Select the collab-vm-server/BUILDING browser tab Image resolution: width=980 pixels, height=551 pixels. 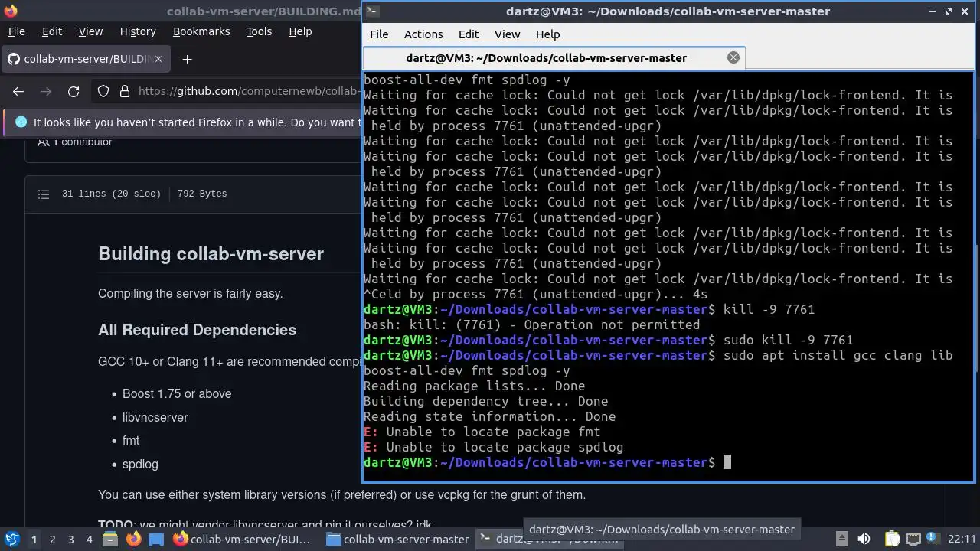tap(85, 59)
